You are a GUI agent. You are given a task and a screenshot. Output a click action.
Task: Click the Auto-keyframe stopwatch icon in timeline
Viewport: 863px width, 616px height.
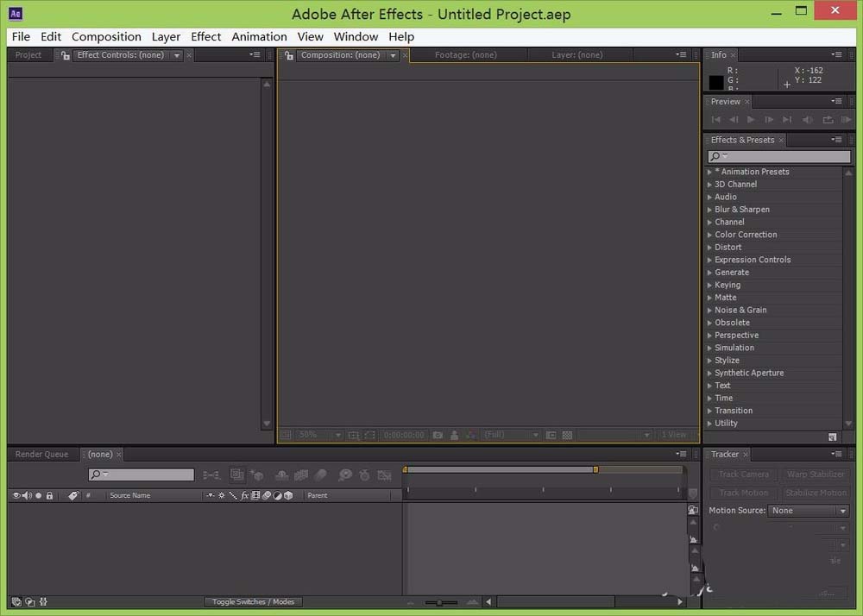tap(364, 475)
